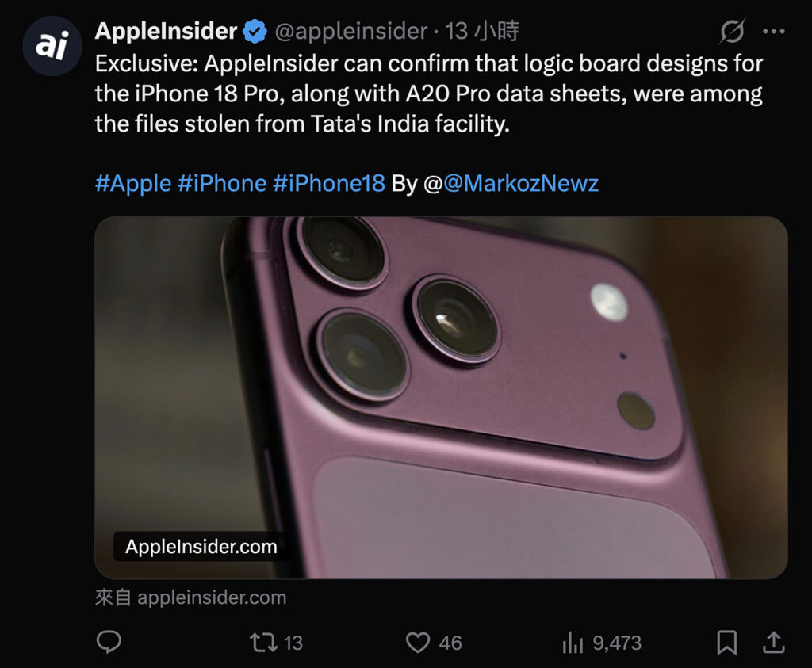Follow the appleinsider.com source link below image
The width and height of the screenshot is (812, 668).
pos(190,597)
